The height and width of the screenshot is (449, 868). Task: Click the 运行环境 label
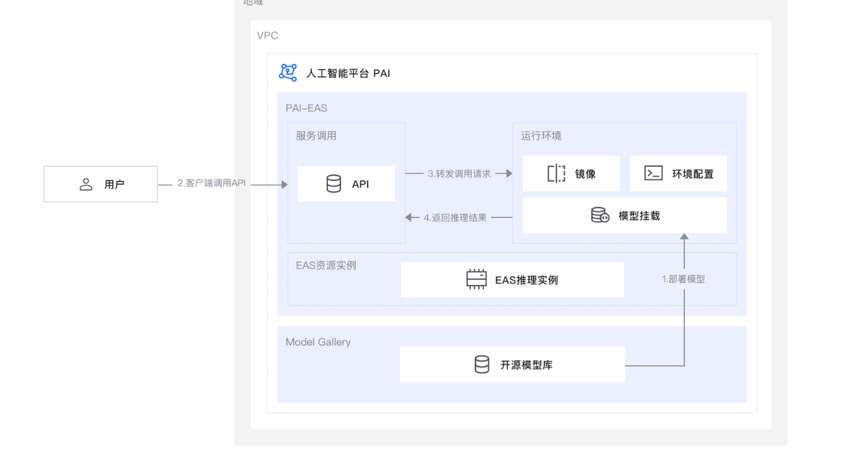[x=541, y=136]
